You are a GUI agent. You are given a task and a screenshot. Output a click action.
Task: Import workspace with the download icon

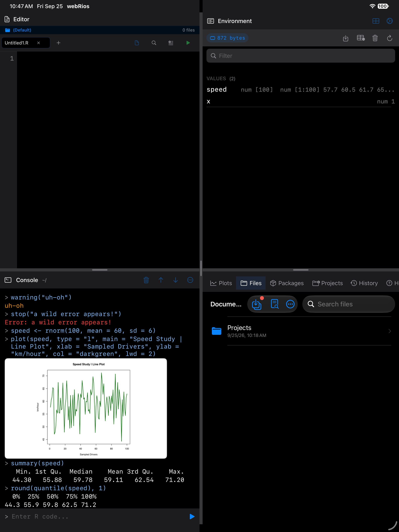click(x=346, y=38)
